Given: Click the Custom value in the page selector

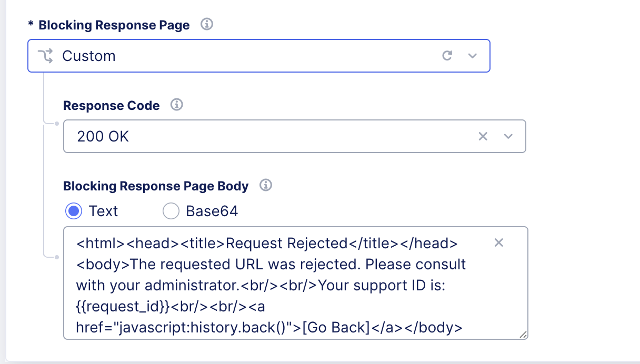Looking at the screenshot, I should tap(88, 55).
